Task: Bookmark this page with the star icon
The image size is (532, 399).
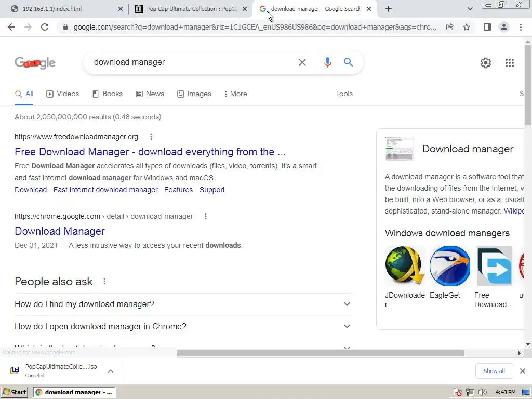Action: (x=467, y=27)
